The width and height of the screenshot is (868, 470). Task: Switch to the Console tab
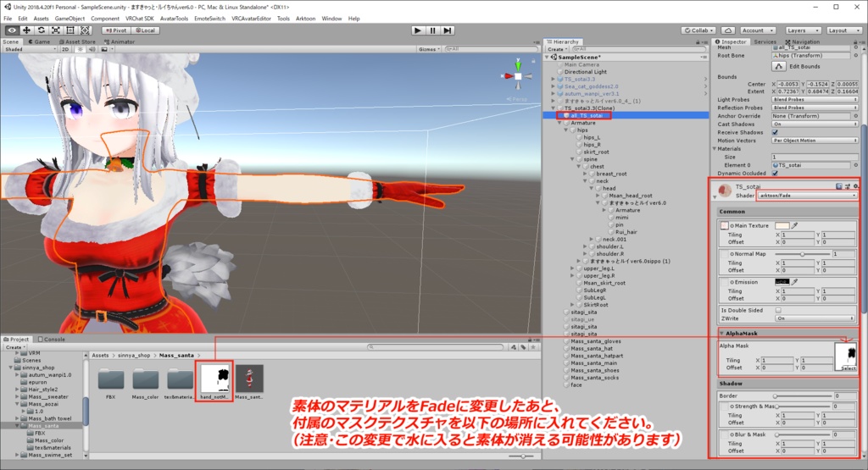pyautogui.click(x=52, y=339)
